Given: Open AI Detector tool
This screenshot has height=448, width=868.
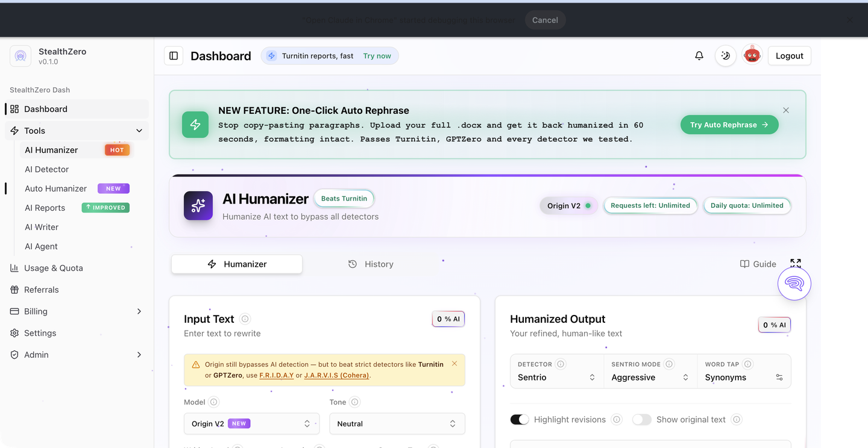Looking at the screenshot, I should [46, 169].
